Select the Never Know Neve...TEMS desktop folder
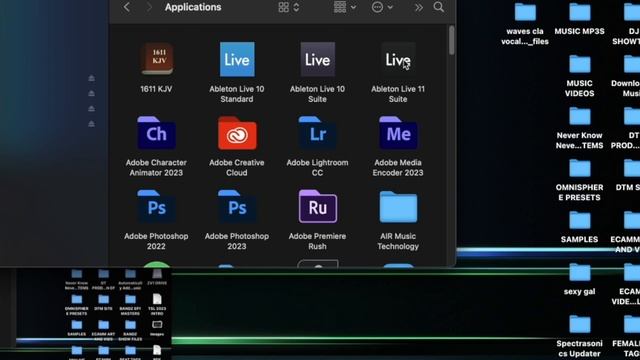The height and width of the screenshot is (360, 640). 580,116
